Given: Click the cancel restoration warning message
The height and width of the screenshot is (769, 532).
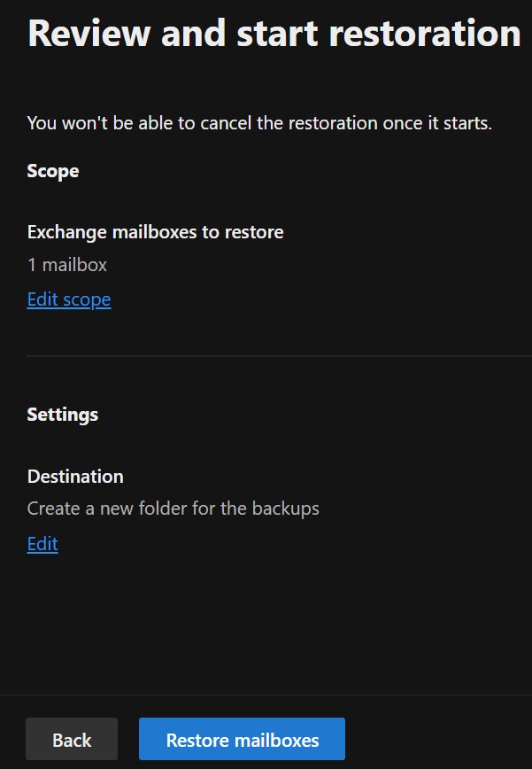Looking at the screenshot, I should (259, 122).
